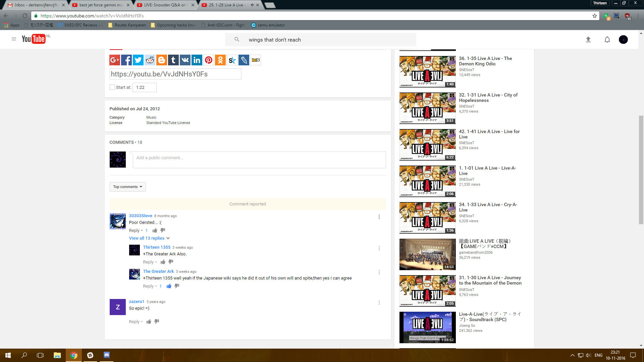Screen dimensions: 644x362
Task: Reply to zazeru1's comment
Action: 134,322
